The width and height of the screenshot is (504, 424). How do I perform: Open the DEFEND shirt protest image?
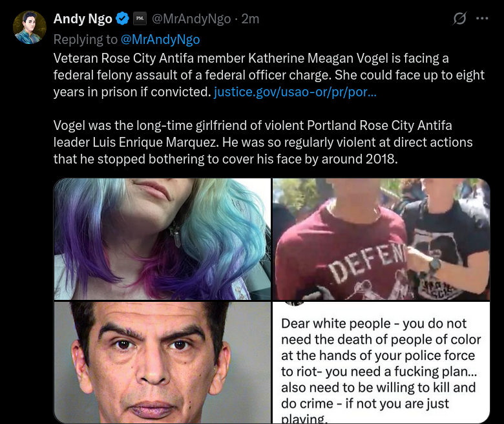tap(381, 239)
